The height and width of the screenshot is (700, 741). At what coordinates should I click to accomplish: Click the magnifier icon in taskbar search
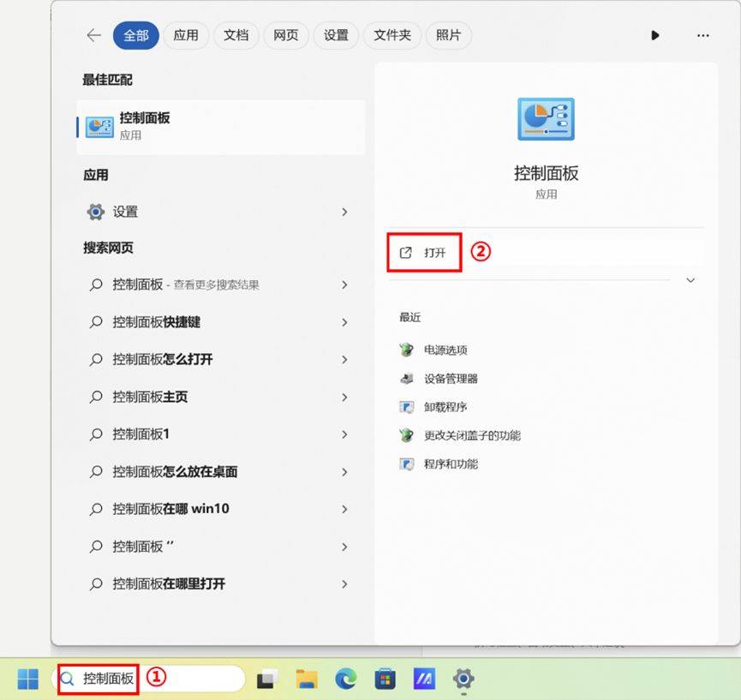point(68,679)
